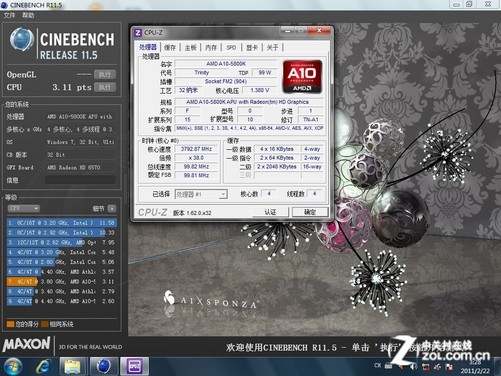Switch to the 内存 tab in CPU-Z
This screenshot has width=501, height=376.
[211, 48]
